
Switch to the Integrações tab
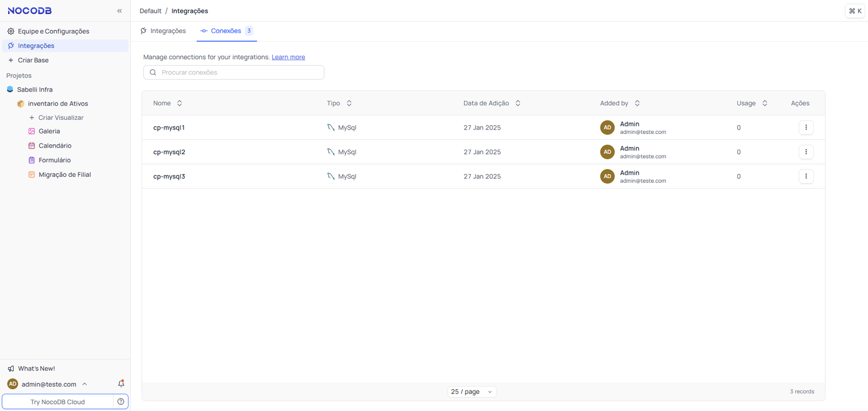[163, 31]
